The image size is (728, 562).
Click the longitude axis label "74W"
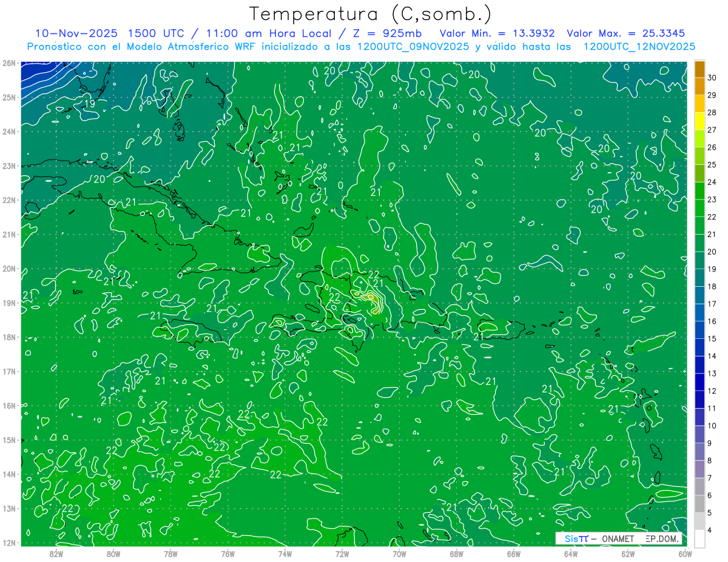285,554
